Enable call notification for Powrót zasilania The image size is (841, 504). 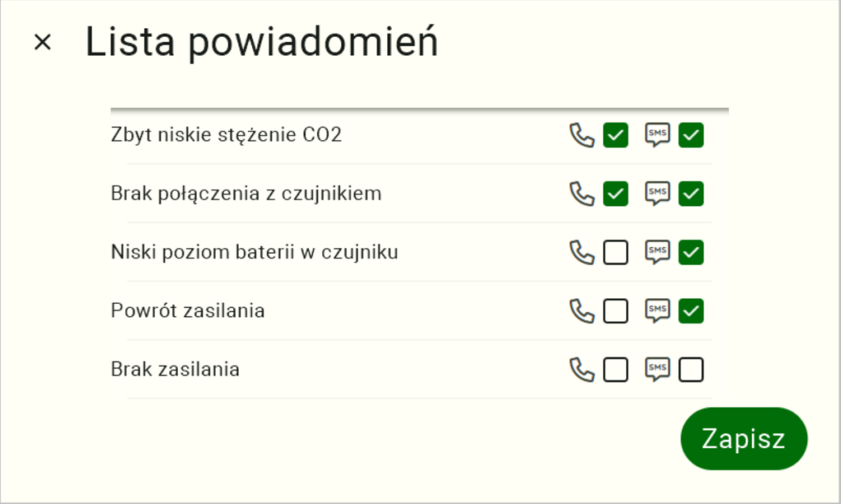(616, 311)
